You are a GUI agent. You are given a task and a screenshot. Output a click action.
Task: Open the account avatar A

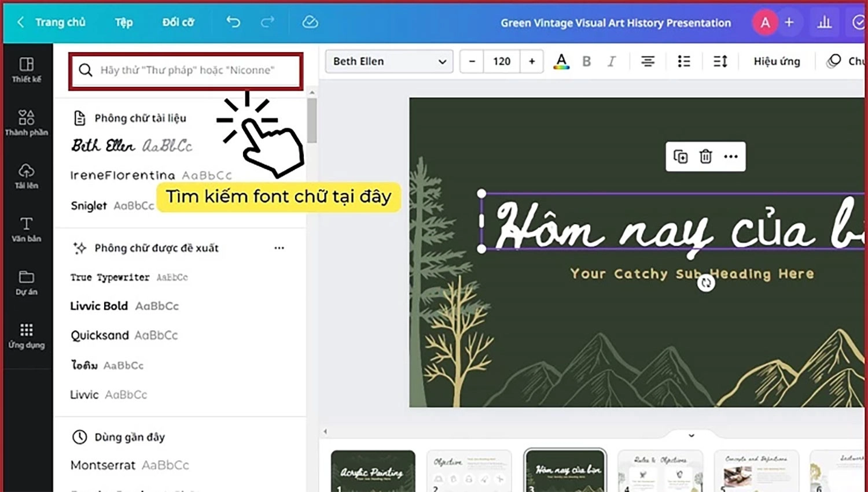[x=765, y=23]
